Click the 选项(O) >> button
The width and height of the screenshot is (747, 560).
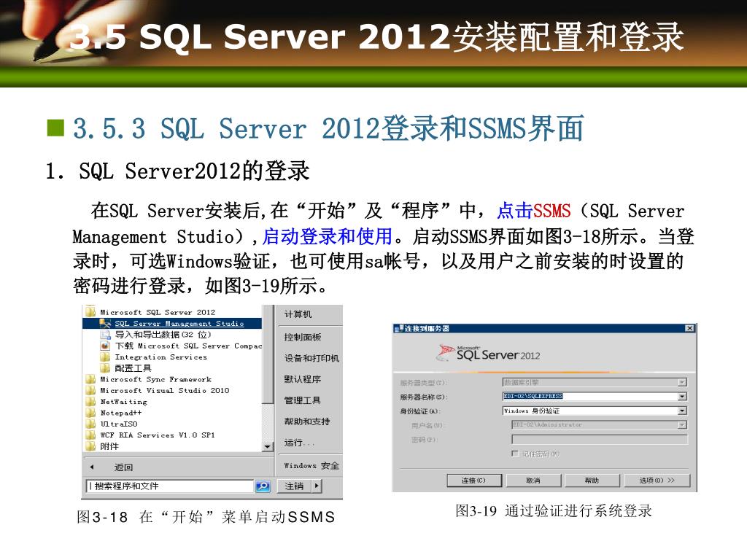pyautogui.click(x=657, y=481)
